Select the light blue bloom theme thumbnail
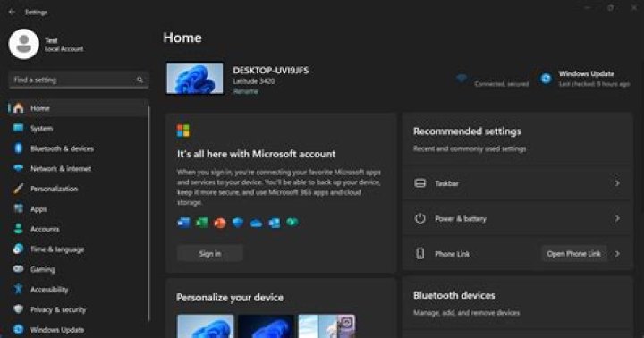Image resolution: width=644 pixels, height=338 pixels. click(206, 326)
